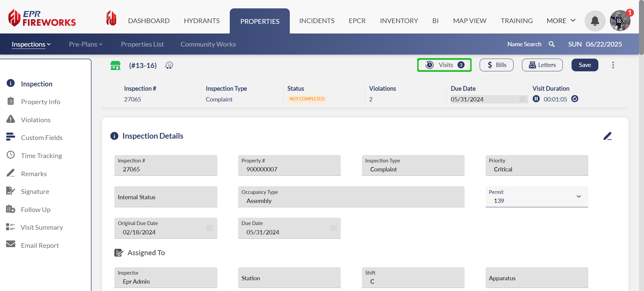Click the Letters button

(x=542, y=65)
